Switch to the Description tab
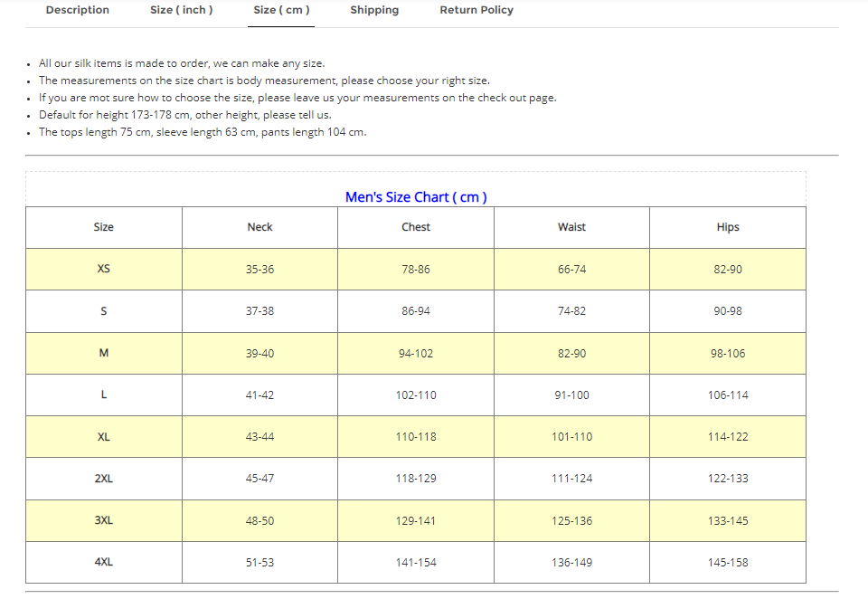The height and width of the screenshot is (599, 868). click(77, 10)
